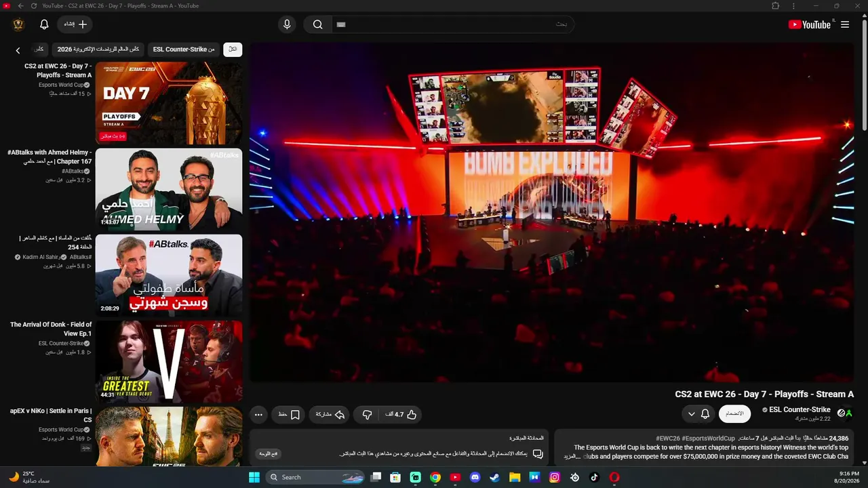Open the YouTube app on the taskbar
868x488 pixels.
pyautogui.click(x=455, y=477)
